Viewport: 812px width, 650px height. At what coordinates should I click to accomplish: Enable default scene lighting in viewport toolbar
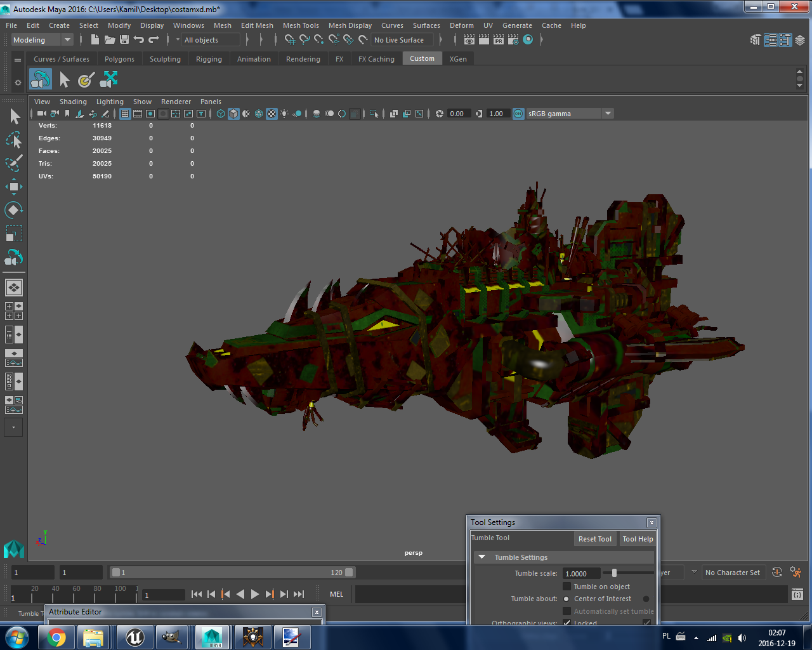pos(284,114)
